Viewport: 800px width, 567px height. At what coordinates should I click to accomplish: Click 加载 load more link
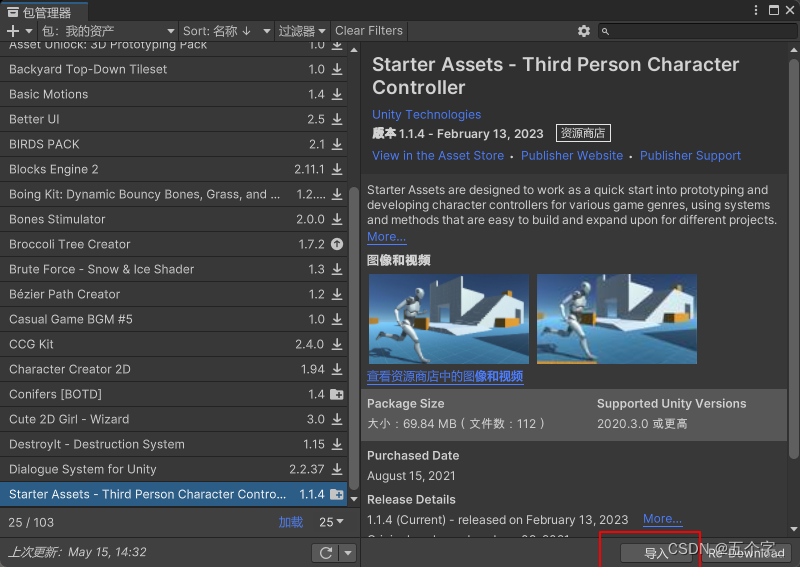click(x=291, y=522)
